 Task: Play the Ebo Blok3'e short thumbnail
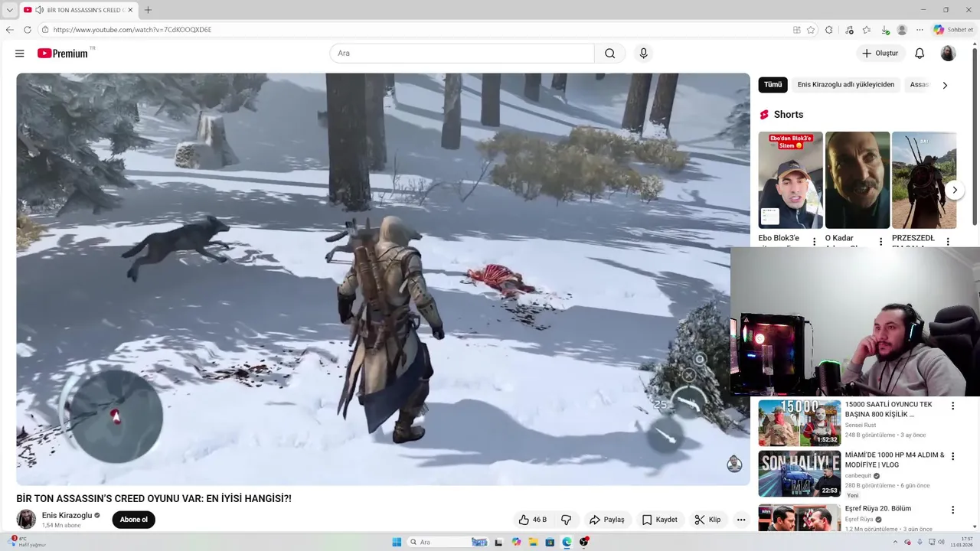pyautogui.click(x=790, y=180)
